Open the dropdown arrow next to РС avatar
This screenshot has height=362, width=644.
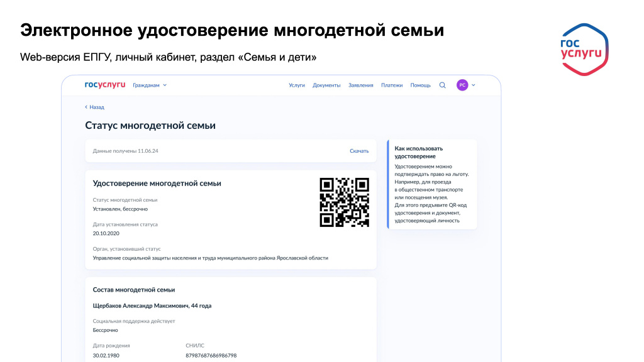(x=474, y=85)
